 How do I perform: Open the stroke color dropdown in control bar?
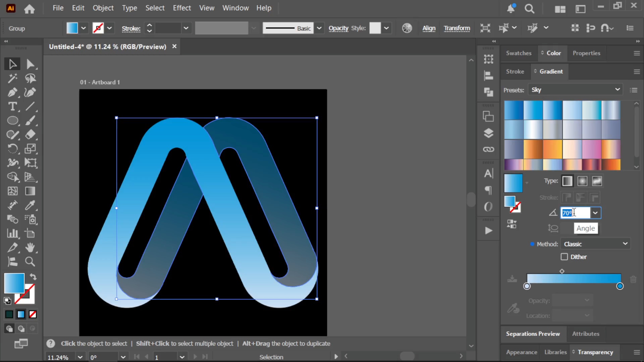[x=109, y=28]
